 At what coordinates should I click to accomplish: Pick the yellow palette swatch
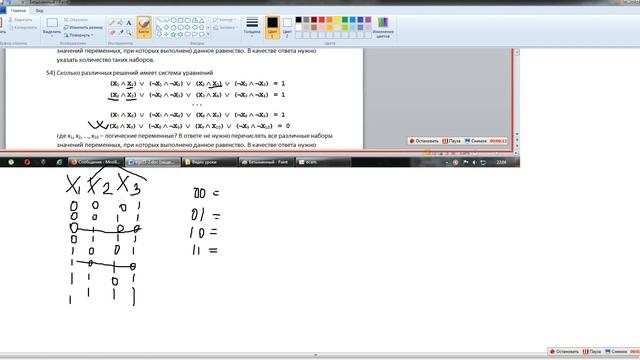point(337,20)
